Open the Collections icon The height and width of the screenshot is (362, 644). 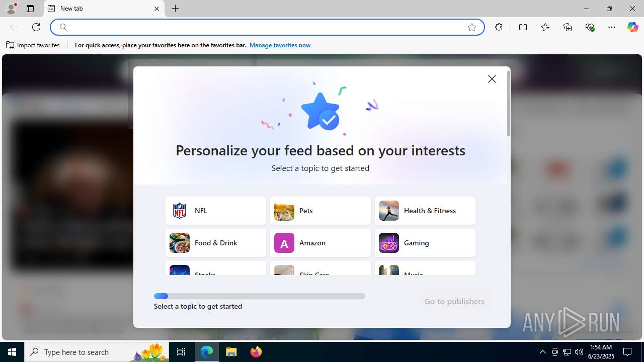pos(568,27)
